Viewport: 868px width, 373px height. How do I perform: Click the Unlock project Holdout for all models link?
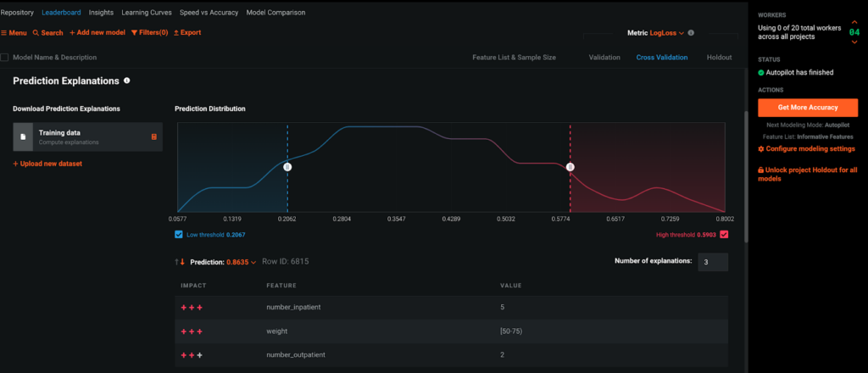808,175
